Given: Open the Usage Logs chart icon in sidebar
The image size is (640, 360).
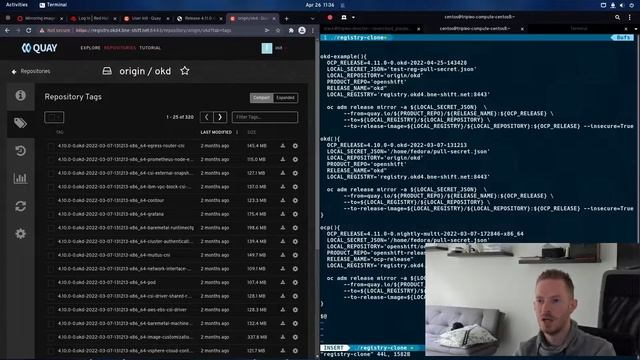Looking at the screenshot, I should point(20,178).
